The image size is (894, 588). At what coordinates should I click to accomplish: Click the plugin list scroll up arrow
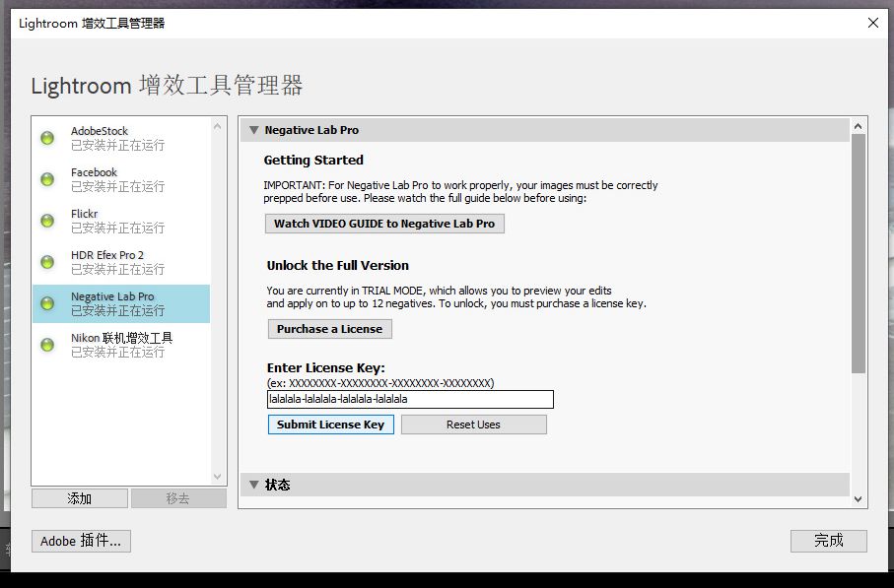pyautogui.click(x=217, y=126)
